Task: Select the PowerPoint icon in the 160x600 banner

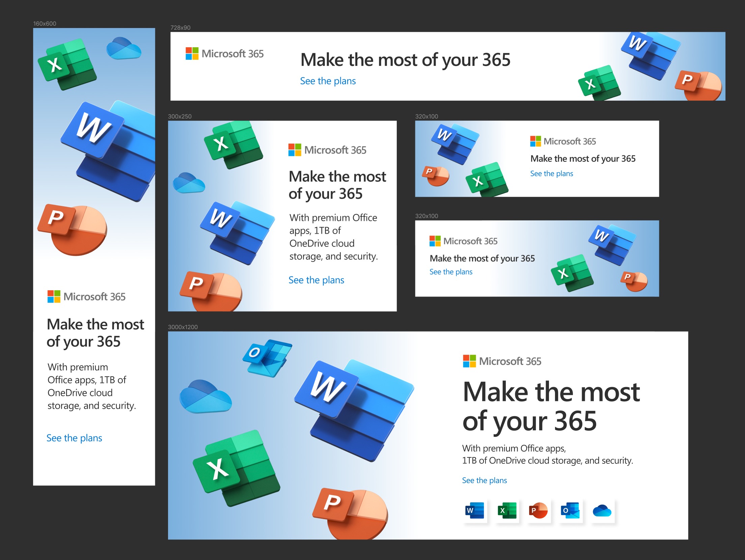Action: pyautogui.click(x=72, y=230)
